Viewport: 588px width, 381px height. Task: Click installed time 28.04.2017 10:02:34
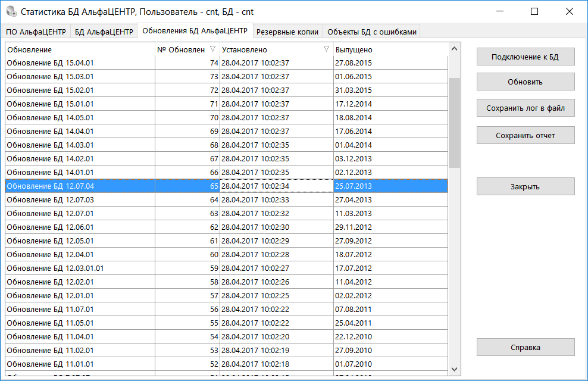pos(276,186)
